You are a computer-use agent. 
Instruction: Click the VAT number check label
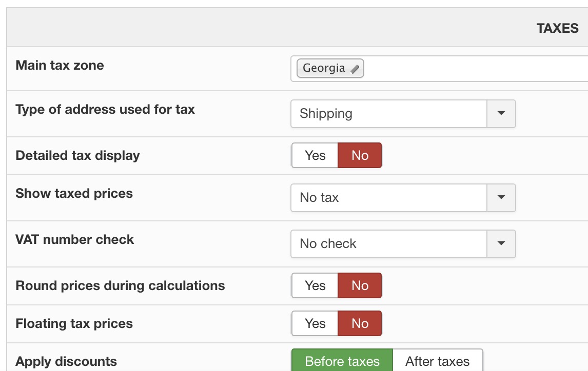point(75,240)
